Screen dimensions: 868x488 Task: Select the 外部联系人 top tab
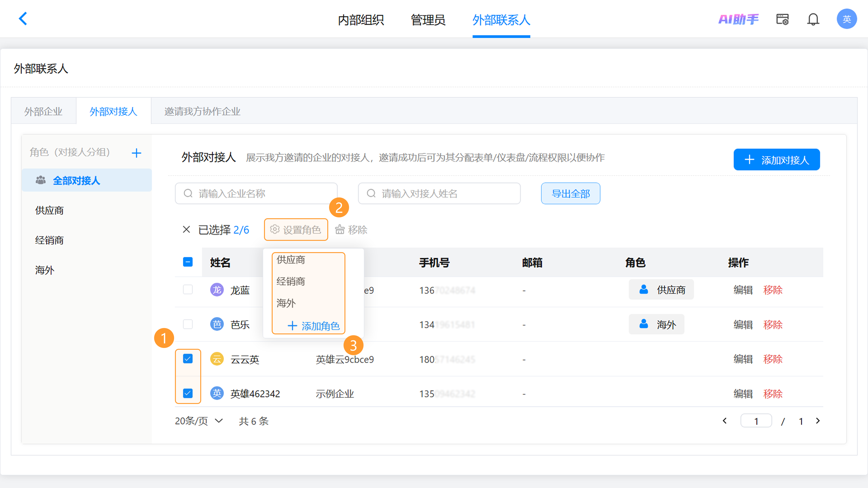[501, 20]
